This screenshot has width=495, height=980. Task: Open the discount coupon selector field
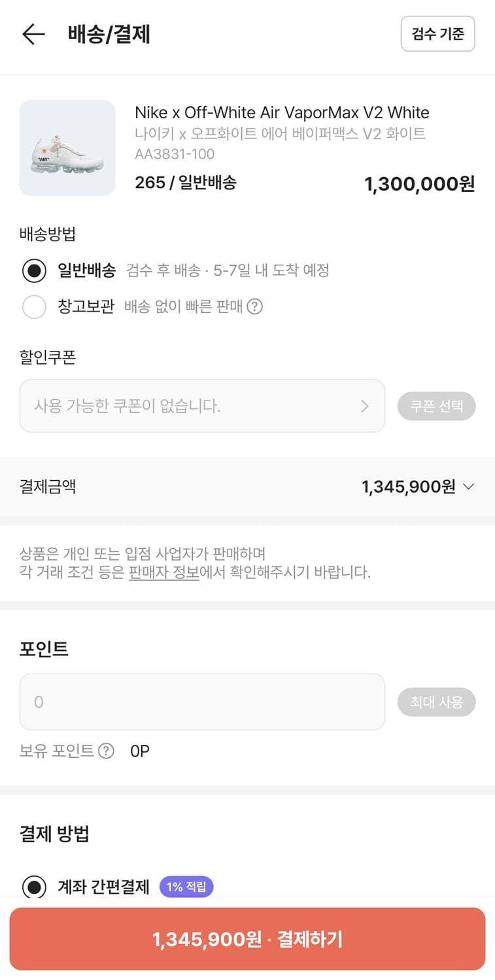(x=201, y=406)
